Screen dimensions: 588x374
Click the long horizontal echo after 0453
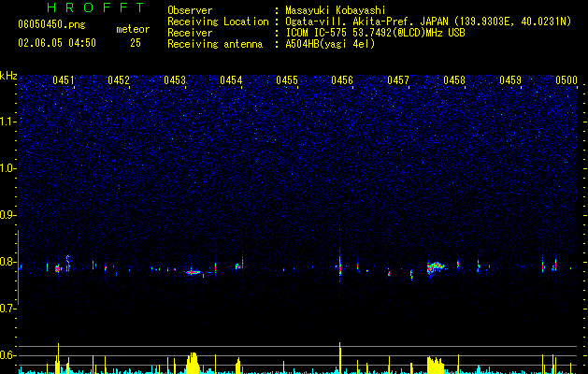193,272
